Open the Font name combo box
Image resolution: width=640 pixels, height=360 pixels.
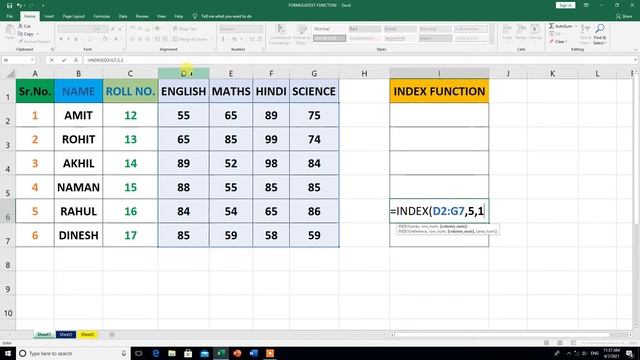[x=76, y=29]
